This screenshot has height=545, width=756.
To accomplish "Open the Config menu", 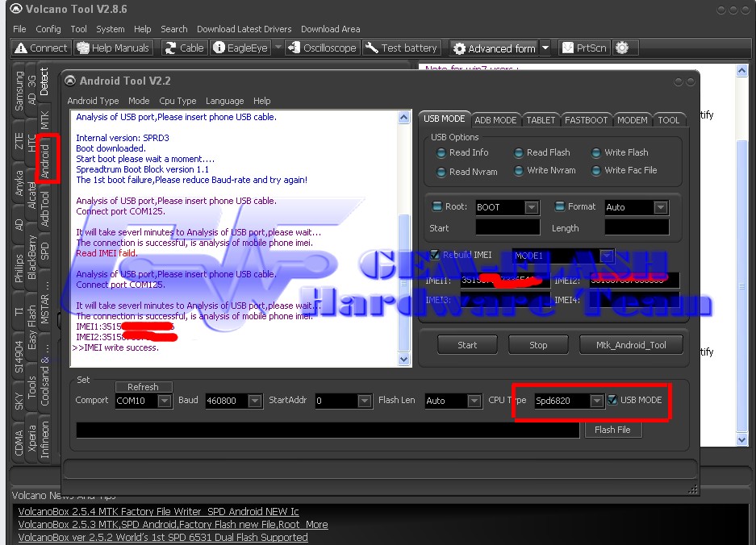I will point(48,29).
